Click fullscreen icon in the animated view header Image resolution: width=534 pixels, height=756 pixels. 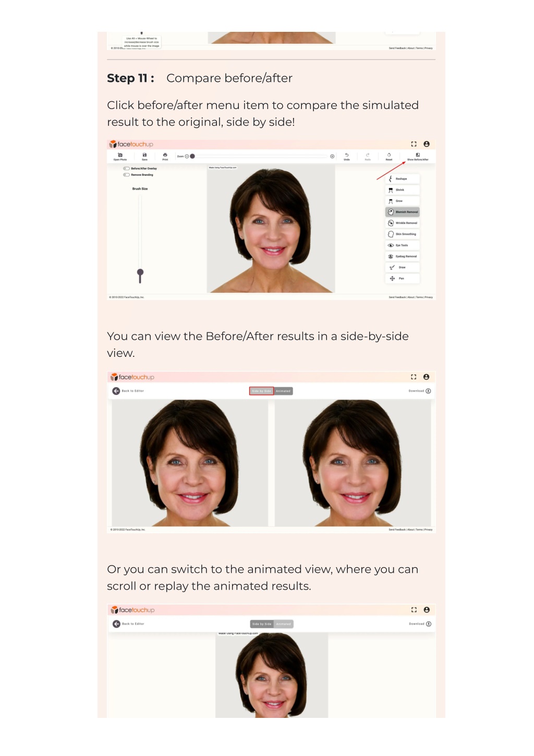click(x=414, y=610)
